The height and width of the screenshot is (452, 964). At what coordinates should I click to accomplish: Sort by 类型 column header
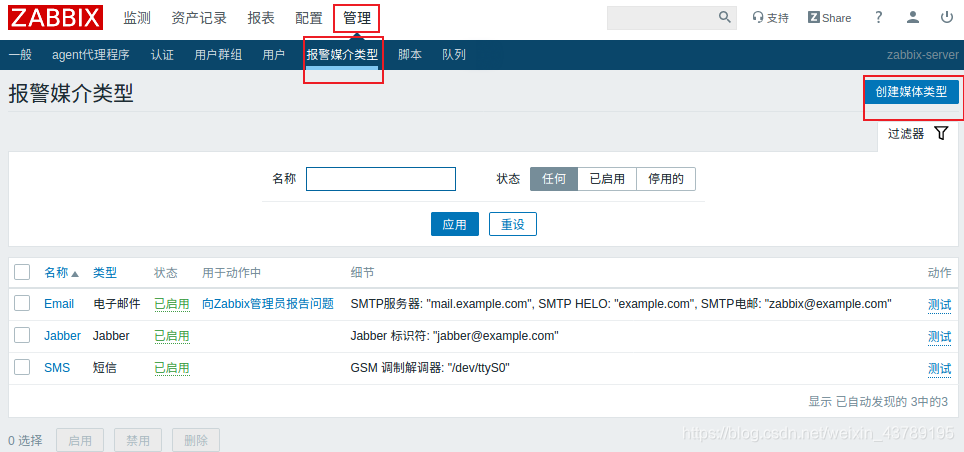[x=105, y=273]
